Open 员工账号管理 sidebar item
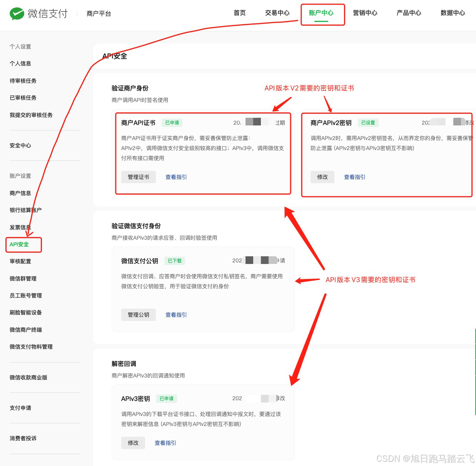The height and width of the screenshot is (466, 476). (26, 296)
